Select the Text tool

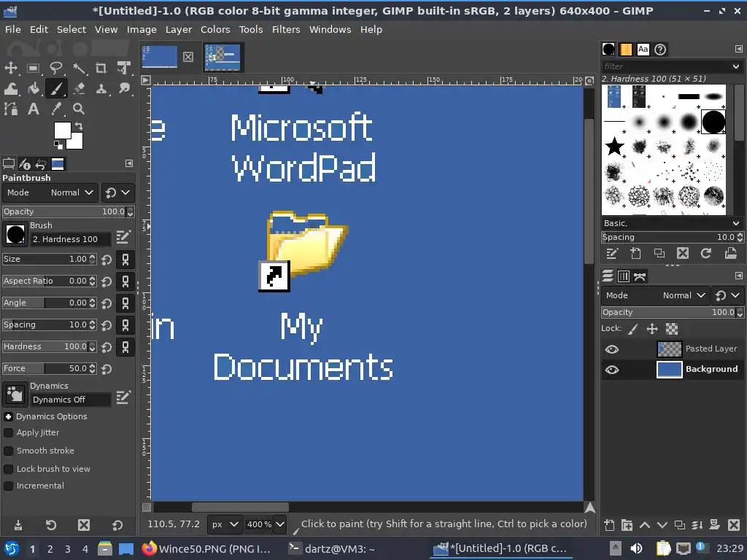pos(34,109)
